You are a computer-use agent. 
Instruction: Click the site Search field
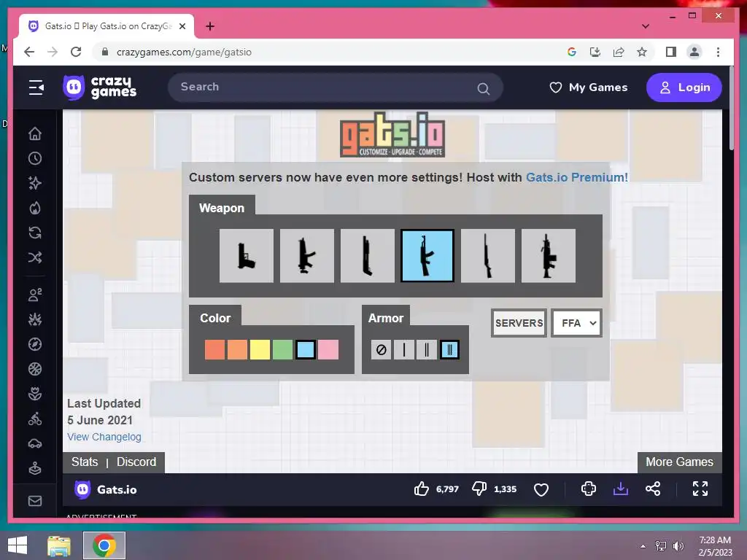(x=335, y=87)
